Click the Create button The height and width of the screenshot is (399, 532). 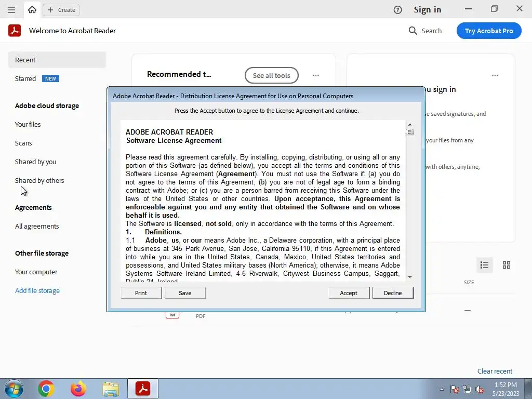point(61,10)
